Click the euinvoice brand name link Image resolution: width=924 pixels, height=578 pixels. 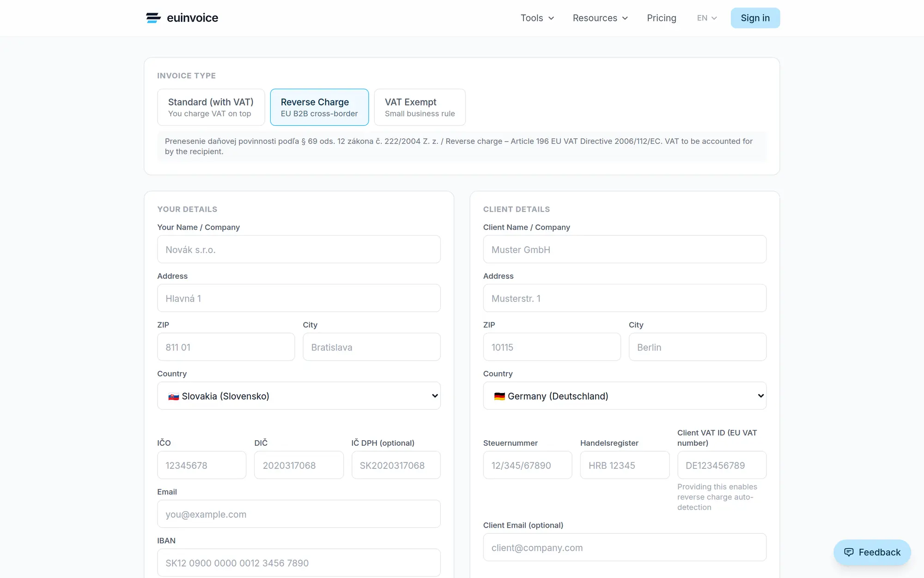(192, 18)
